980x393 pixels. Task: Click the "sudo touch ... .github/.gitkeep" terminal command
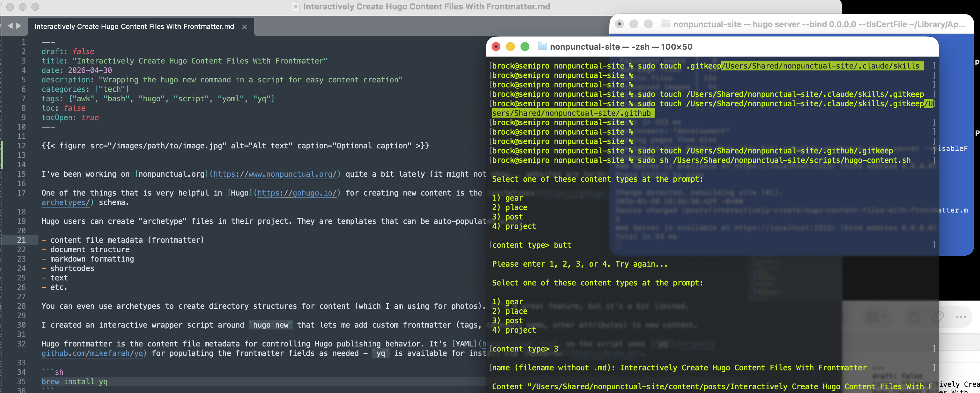pyautogui.click(x=765, y=151)
